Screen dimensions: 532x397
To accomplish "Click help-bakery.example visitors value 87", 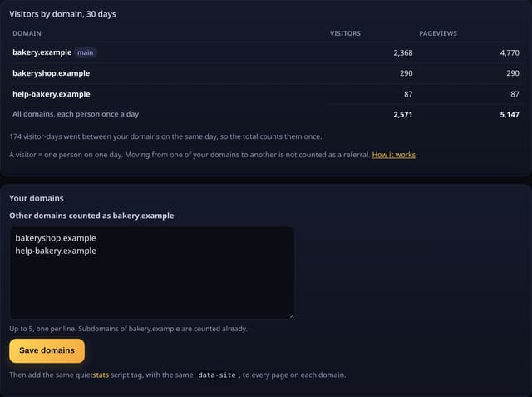I will click(x=408, y=94).
